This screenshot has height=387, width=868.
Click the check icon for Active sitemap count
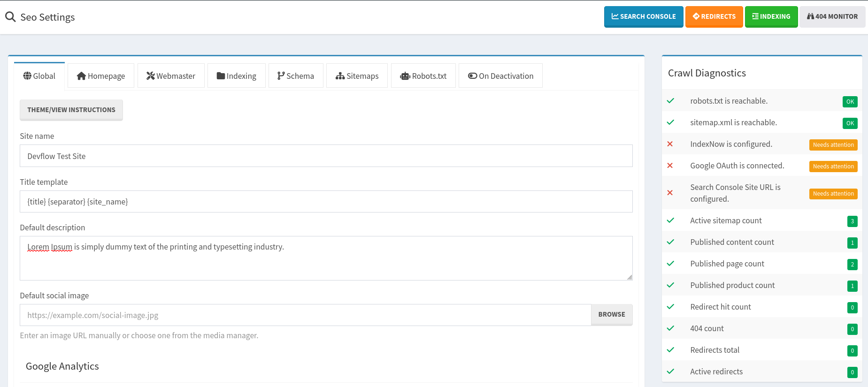[670, 220]
